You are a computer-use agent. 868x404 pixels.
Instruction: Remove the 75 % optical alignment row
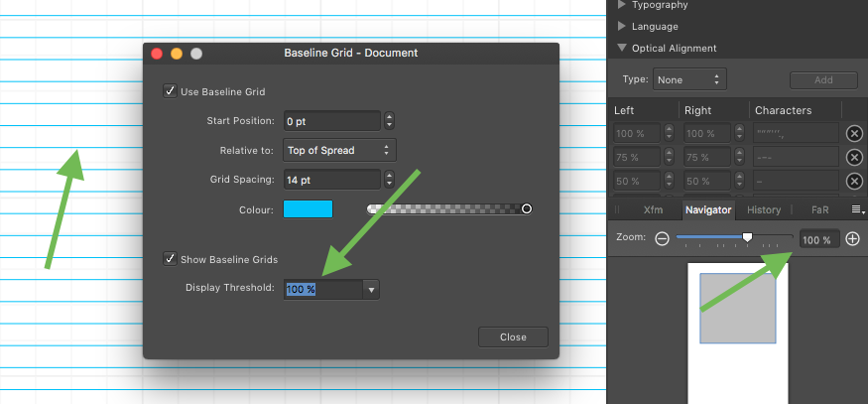click(854, 157)
